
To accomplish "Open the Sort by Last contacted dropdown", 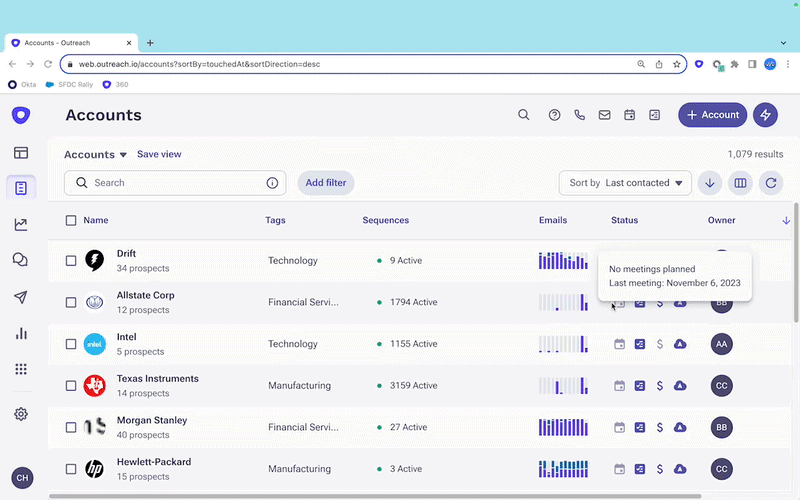I will (x=625, y=183).
